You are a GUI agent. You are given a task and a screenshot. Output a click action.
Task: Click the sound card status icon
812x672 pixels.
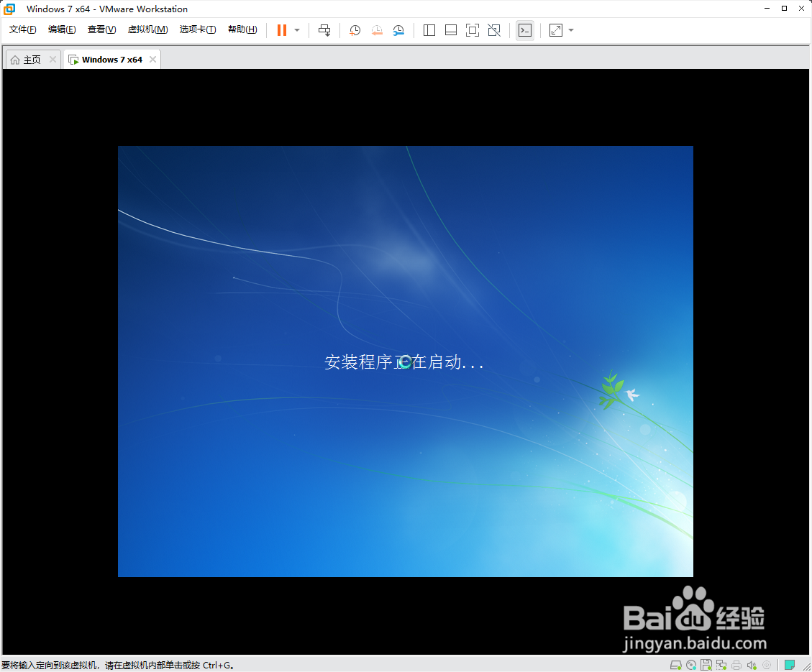coord(752,665)
